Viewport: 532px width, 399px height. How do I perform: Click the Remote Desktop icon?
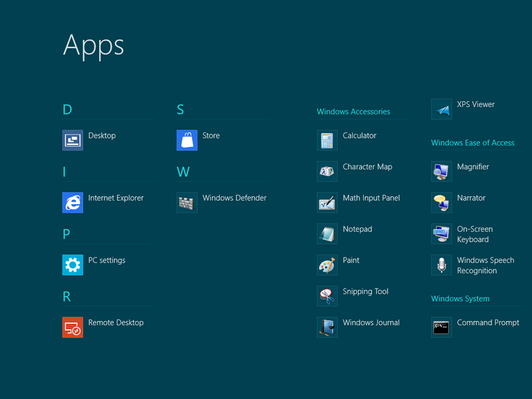(x=72, y=327)
